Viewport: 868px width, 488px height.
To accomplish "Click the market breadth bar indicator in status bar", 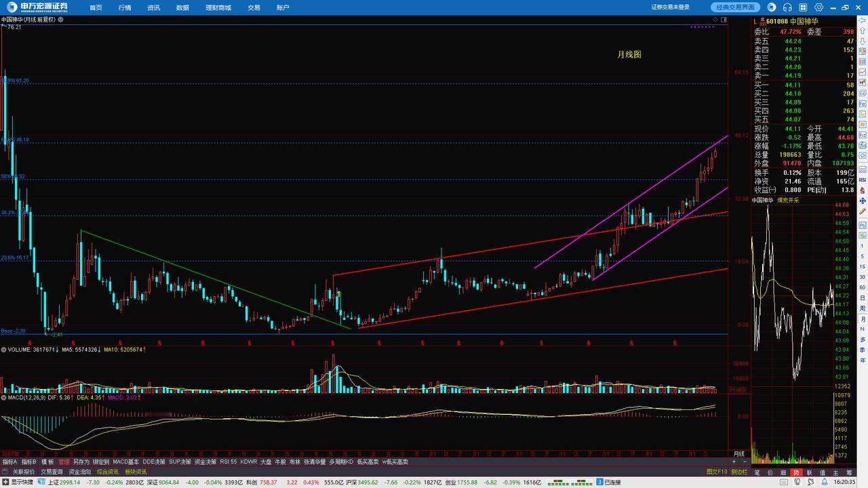I will pyautogui.click(x=570, y=482).
